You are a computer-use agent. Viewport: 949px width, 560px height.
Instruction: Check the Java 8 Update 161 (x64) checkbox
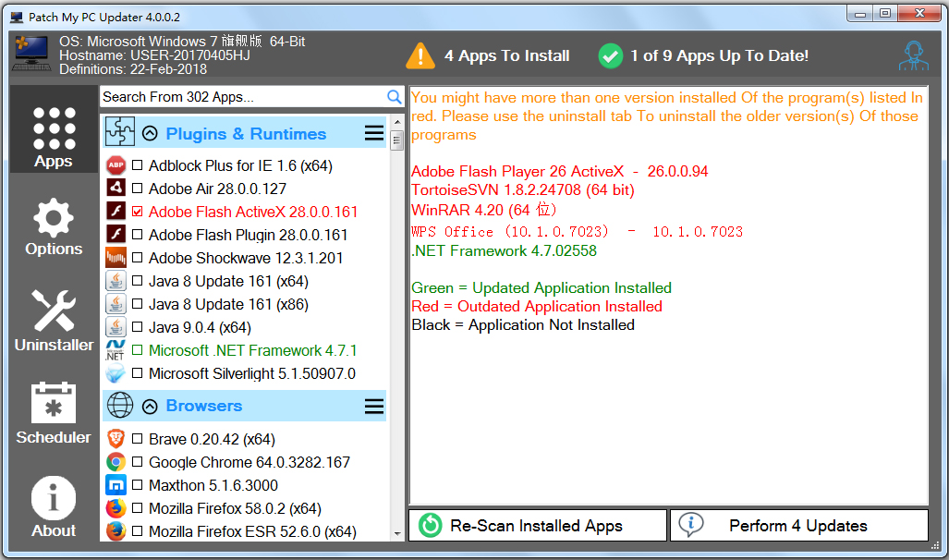pyautogui.click(x=138, y=281)
